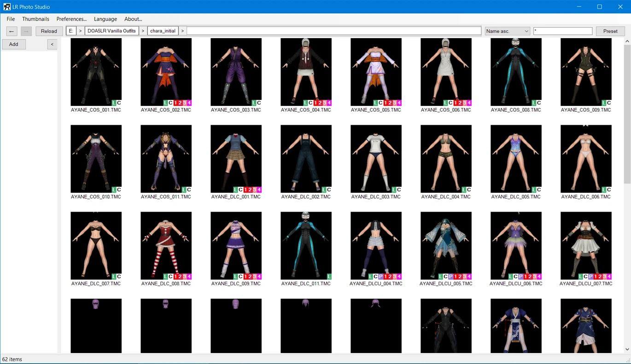Screen dimensions: 631x364
Task: Select the AYANE_DLC_004.TMC thumbnail
Action: pyautogui.click(x=446, y=159)
